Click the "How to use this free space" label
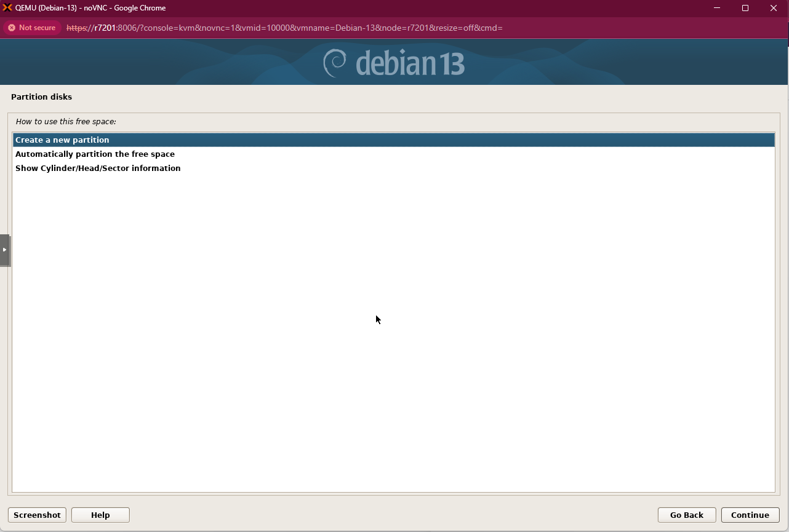Screen dimensions: 789x532 (x=66, y=122)
